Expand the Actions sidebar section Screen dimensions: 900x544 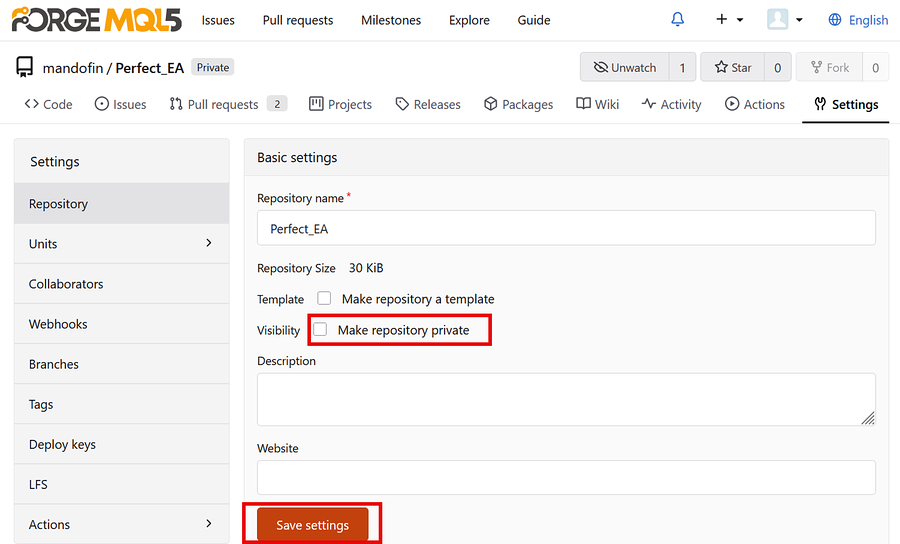[x=122, y=524]
